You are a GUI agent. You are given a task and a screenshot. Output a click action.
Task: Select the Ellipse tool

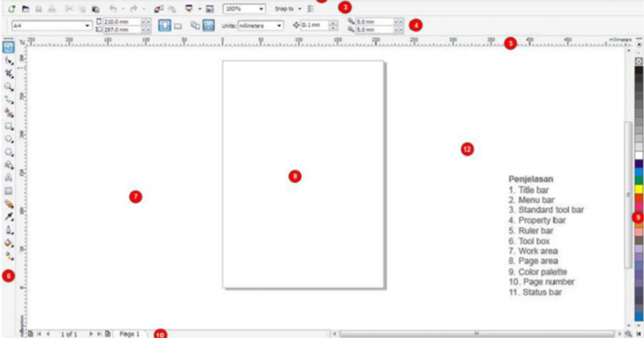8,139
